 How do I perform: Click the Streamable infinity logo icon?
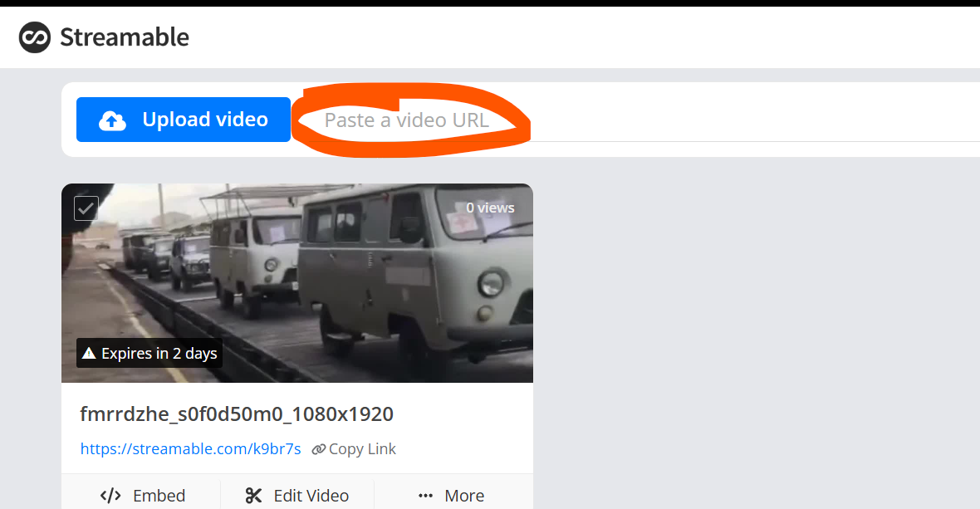[x=35, y=37]
